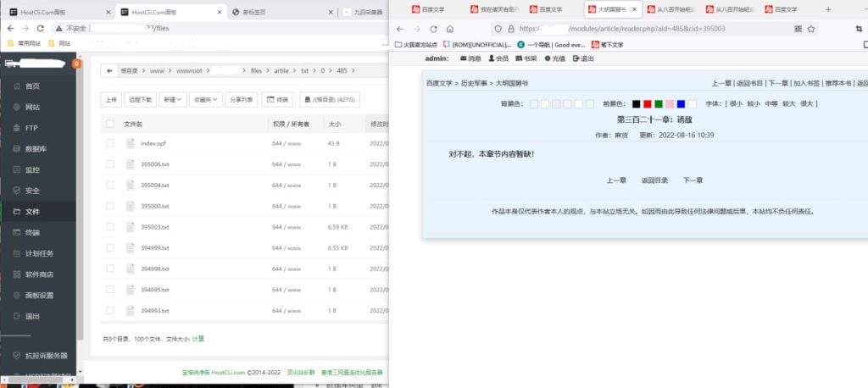Click 返回书目 link in reader

pyautogui.click(x=749, y=83)
